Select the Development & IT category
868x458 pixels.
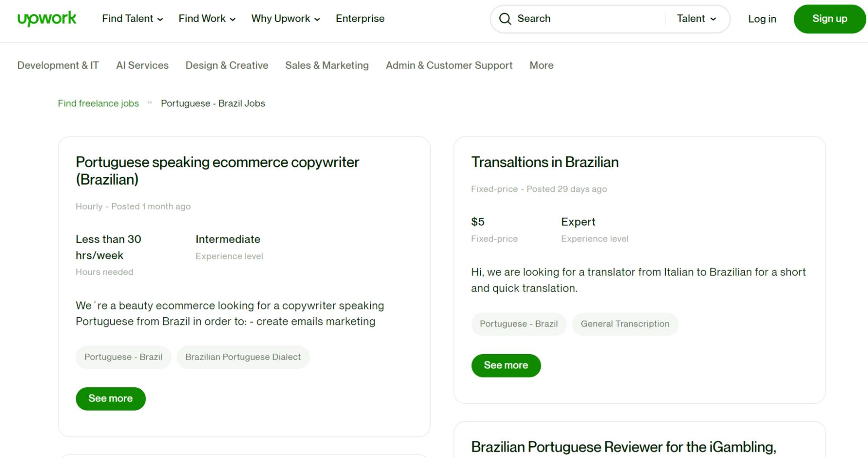coord(57,65)
